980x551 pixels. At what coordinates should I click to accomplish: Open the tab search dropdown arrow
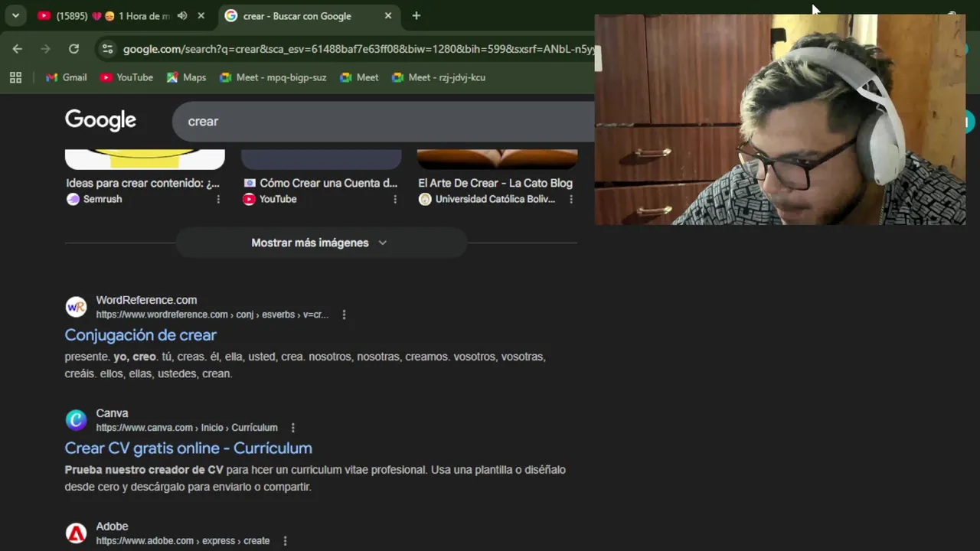(15, 15)
